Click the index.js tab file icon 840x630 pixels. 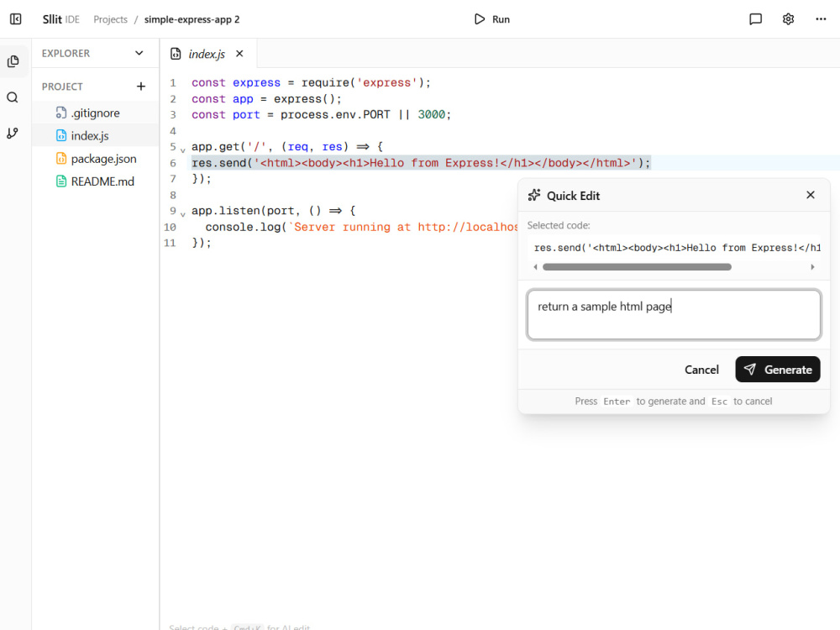[176, 54]
